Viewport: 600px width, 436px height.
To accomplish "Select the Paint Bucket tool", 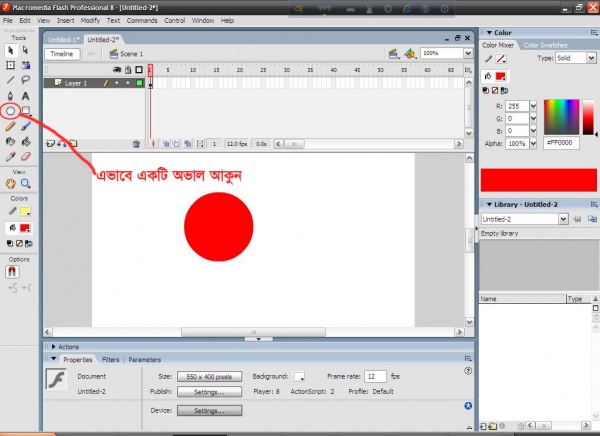I will tap(26, 142).
